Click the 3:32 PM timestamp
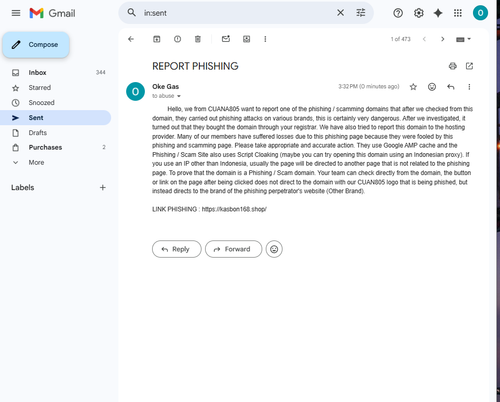 [x=369, y=87]
